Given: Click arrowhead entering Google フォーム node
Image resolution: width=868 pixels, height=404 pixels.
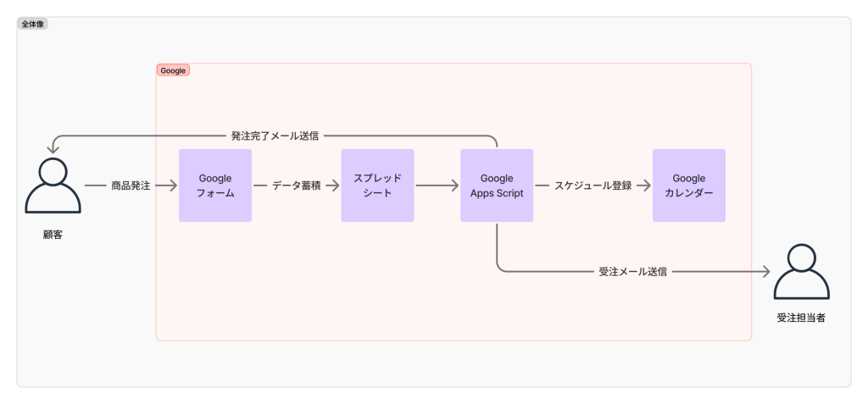Looking at the screenshot, I should (172, 185).
